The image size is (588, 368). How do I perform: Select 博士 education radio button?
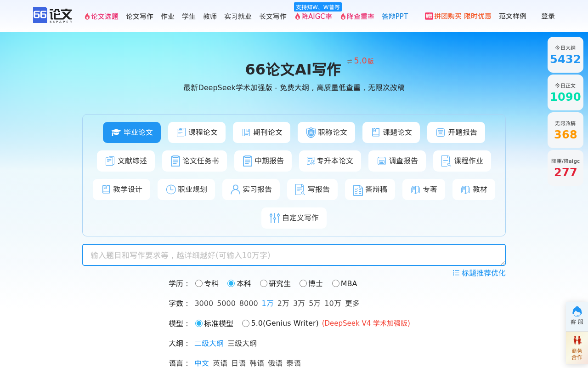point(303,283)
